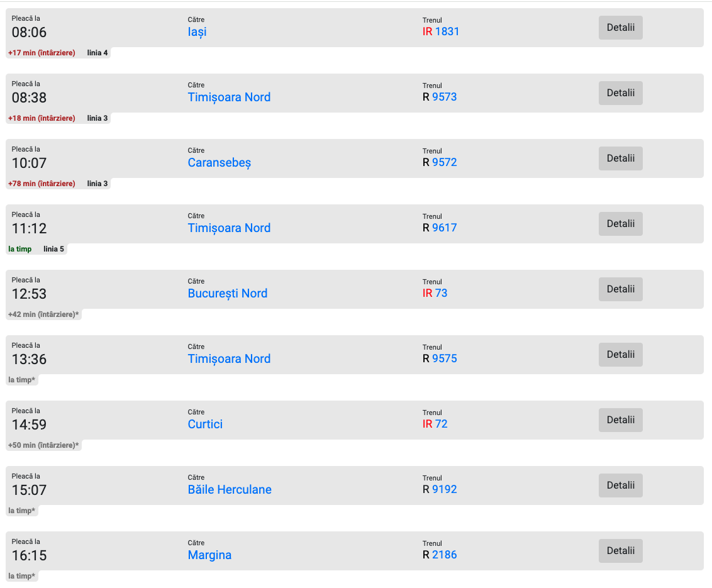This screenshot has width=712, height=588.
Task: Select train R 9192 link
Action: 444,489
